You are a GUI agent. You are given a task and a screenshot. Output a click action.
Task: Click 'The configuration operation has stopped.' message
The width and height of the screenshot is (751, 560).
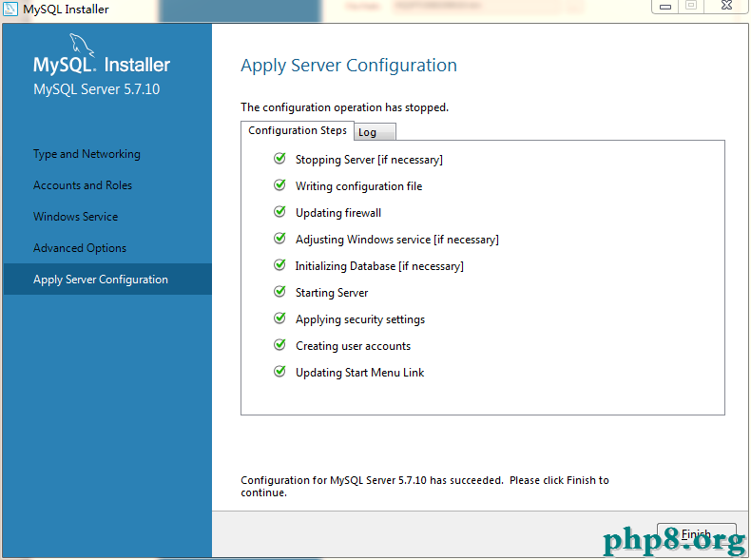[x=344, y=107]
